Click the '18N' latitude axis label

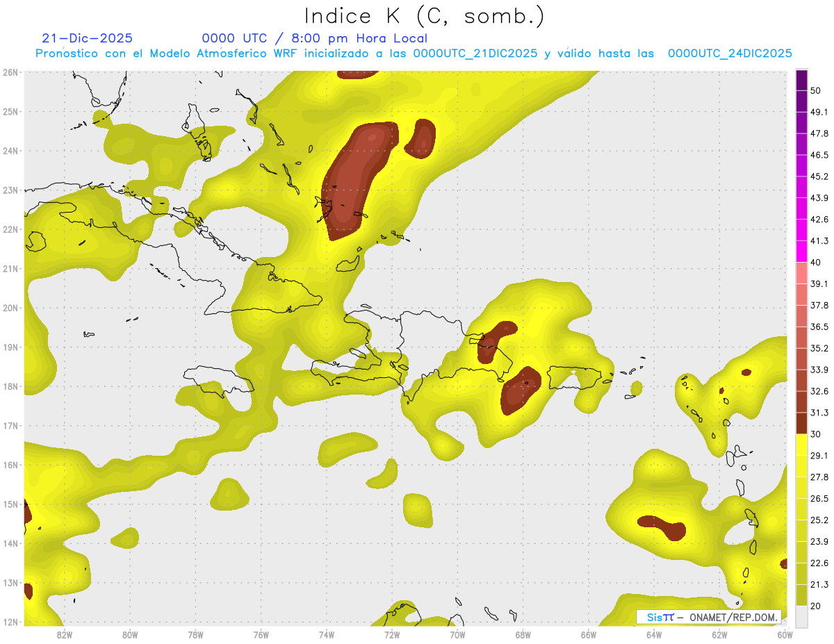coord(10,386)
